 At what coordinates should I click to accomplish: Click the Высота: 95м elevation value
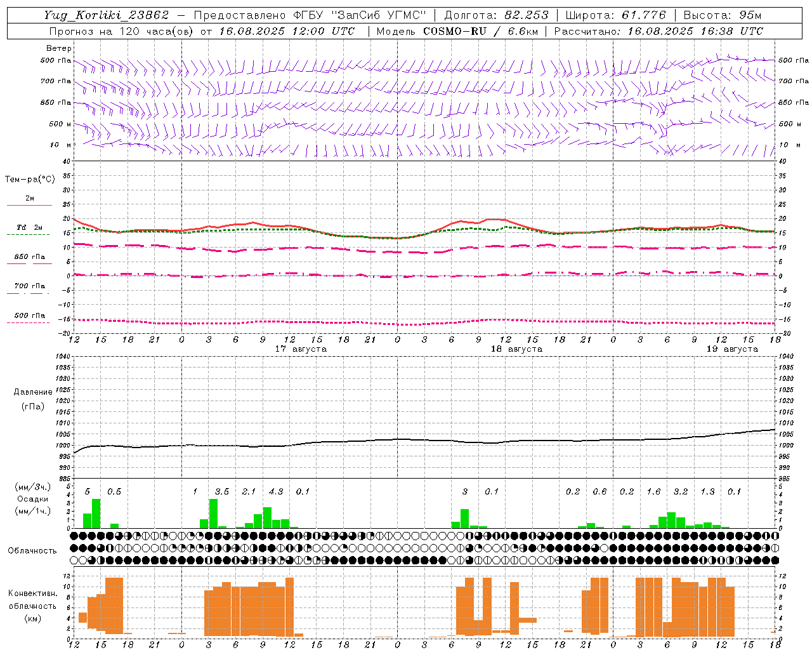[722, 15]
